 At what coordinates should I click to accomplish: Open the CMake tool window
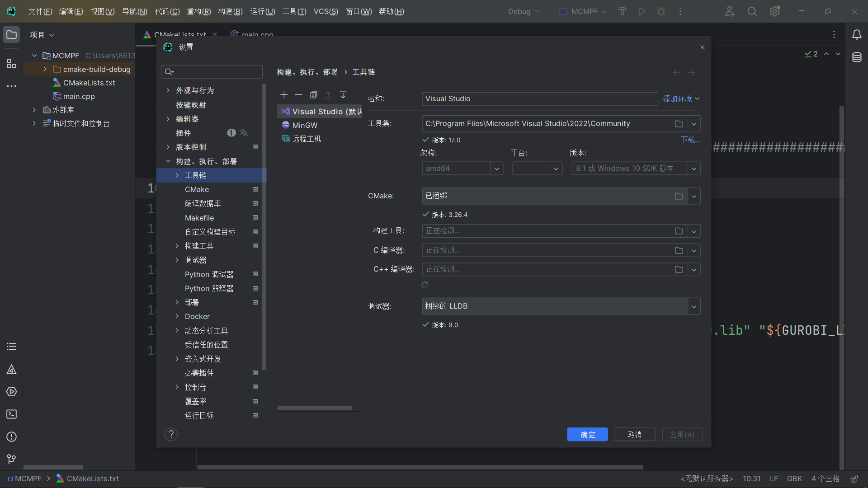coord(12,370)
